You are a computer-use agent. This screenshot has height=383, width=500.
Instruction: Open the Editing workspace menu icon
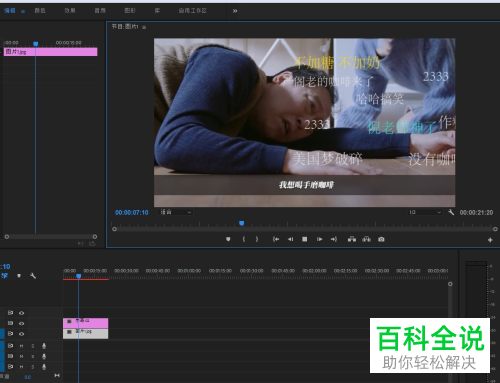pyautogui.click(x=23, y=11)
